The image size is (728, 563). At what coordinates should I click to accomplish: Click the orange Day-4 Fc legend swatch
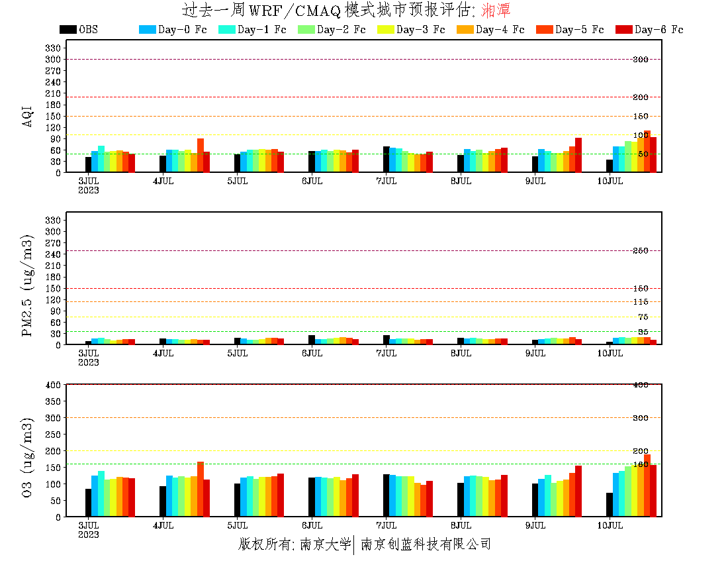[465, 29]
